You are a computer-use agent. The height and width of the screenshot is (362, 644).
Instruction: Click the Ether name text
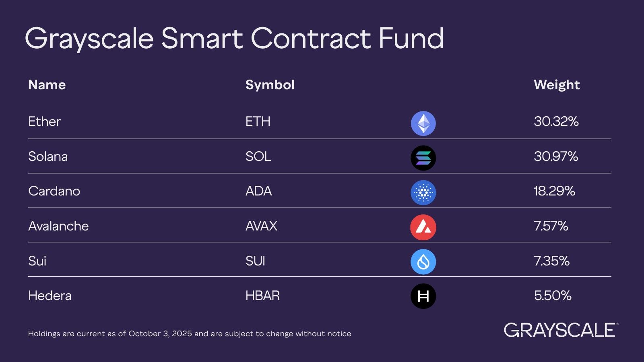pyautogui.click(x=44, y=121)
